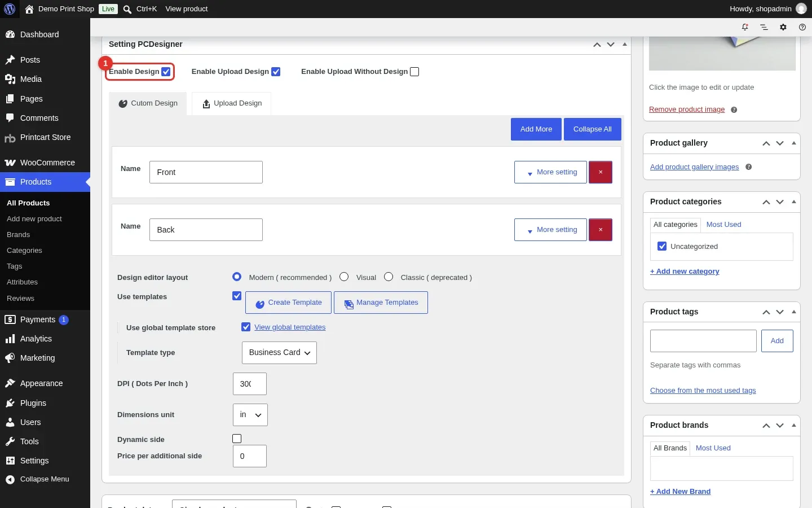Switch to the Upload Design tab
Image resolution: width=812 pixels, height=508 pixels.
pos(232,103)
